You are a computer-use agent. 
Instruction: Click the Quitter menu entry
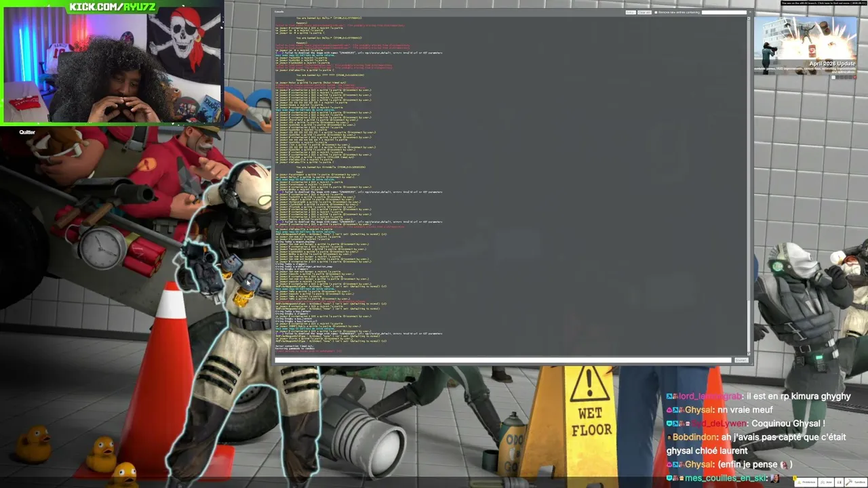(27, 132)
